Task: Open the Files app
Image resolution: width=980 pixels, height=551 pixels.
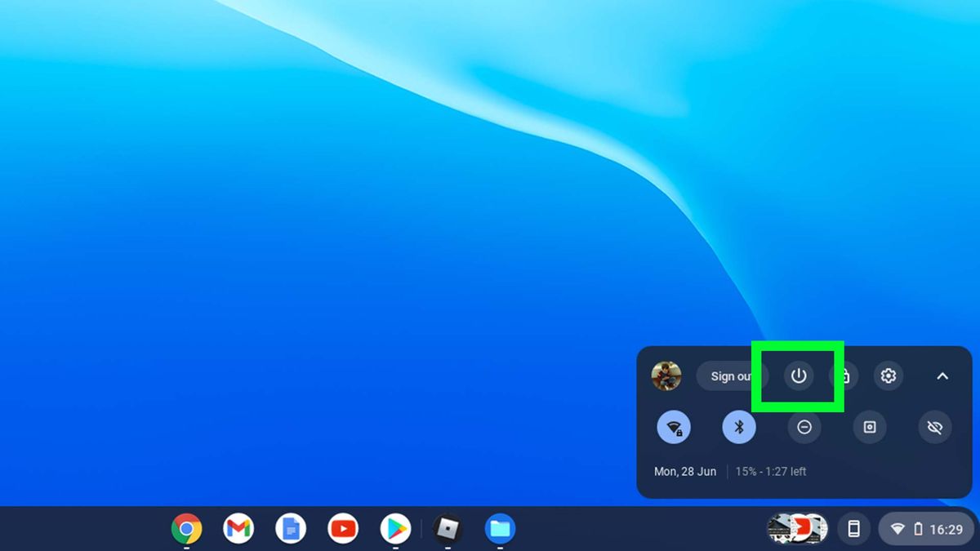Action: pyautogui.click(x=499, y=529)
